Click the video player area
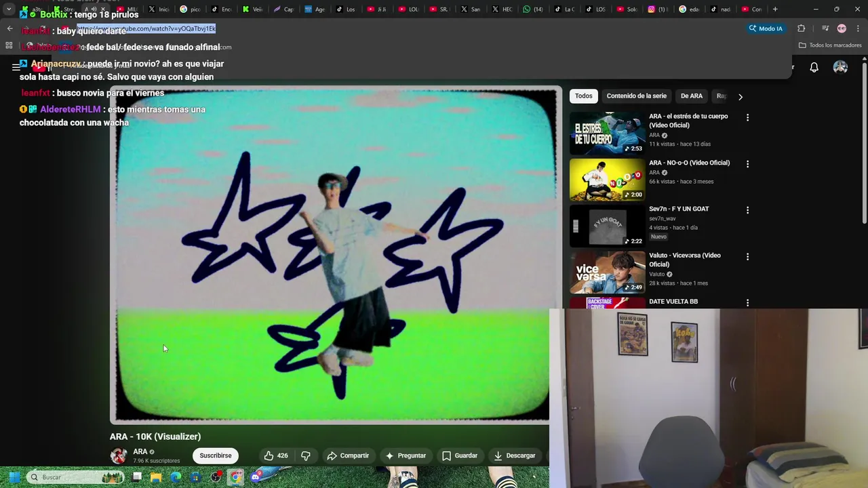 click(x=336, y=254)
